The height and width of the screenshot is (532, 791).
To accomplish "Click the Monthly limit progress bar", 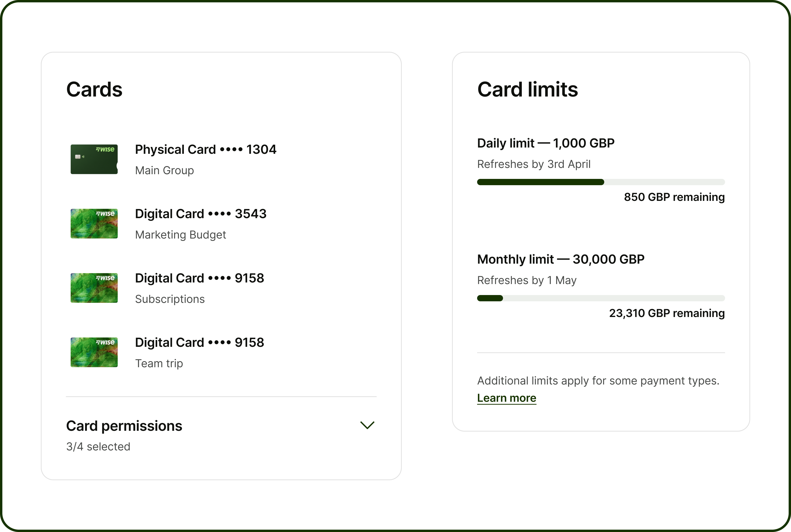I will tap(601, 298).
